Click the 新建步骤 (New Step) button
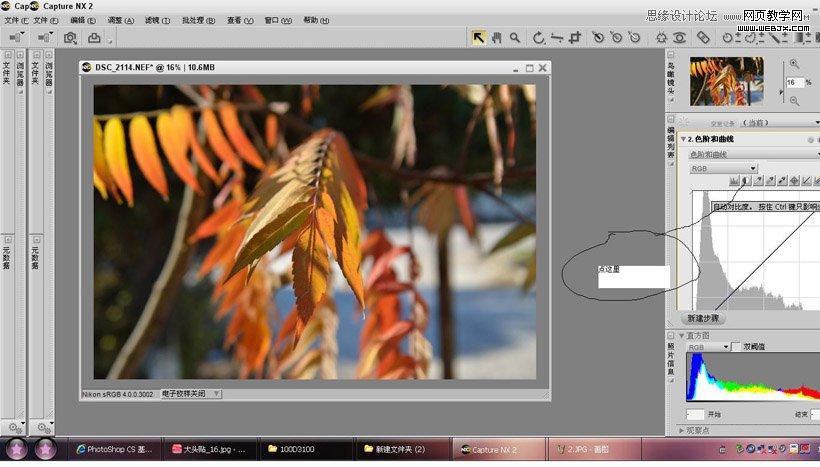Screen dimensions: 820x467 click(701, 318)
